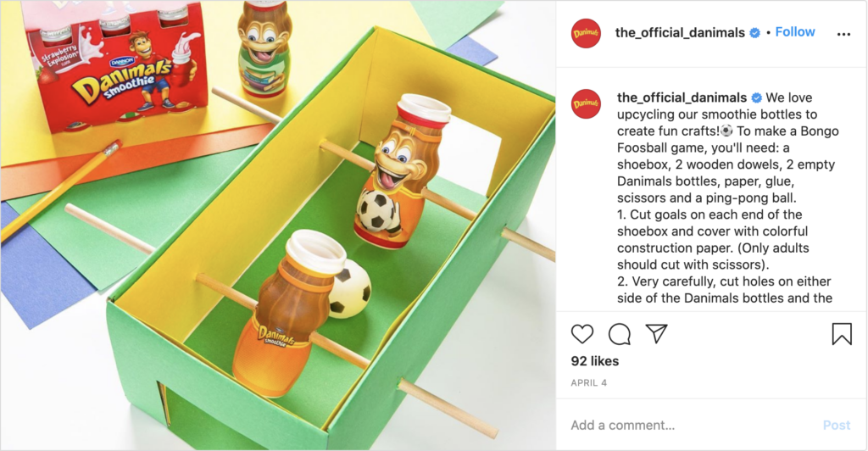This screenshot has width=868, height=451.
Task: Click verified badge next to caption username
Action: [756, 98]
